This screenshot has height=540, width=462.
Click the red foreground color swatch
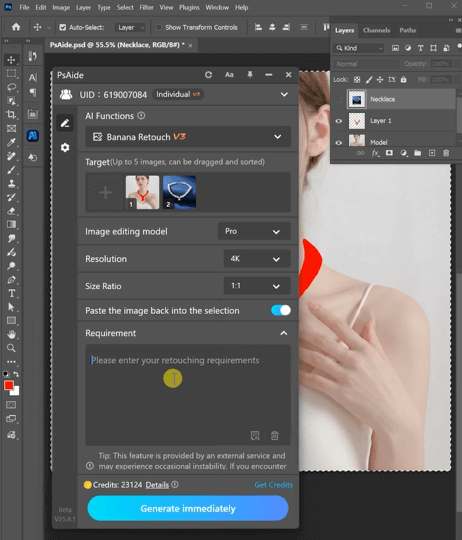coord(9,385)
